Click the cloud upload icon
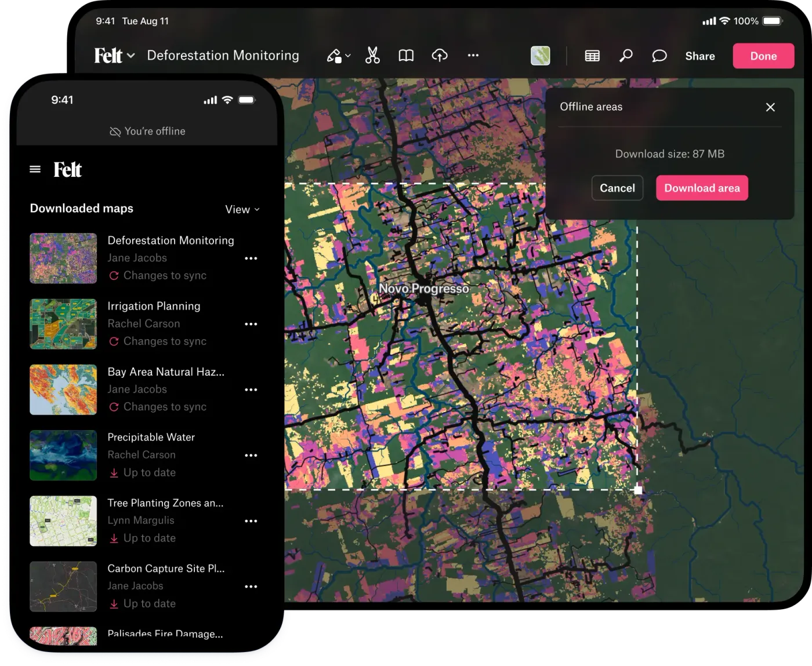The height and width of the screenshot is (666, 812). pyautogui.click(x=440, y=56)
